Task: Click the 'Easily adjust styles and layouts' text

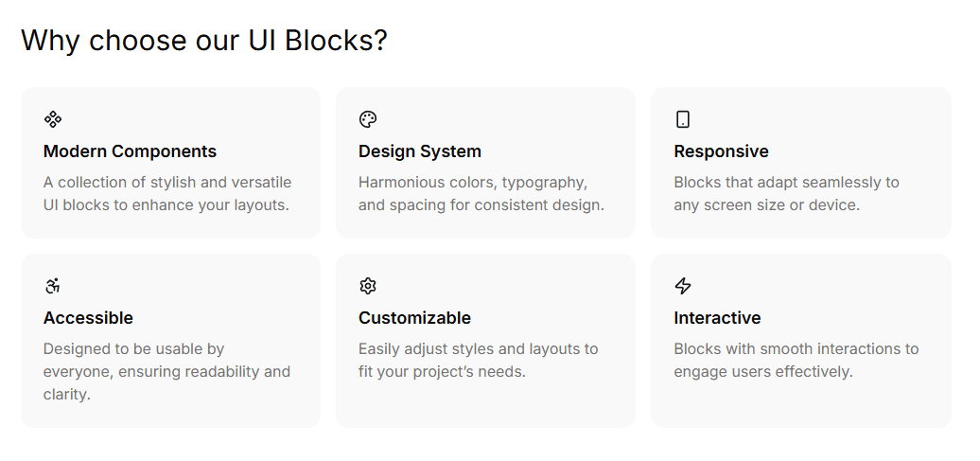Action: (478, 348)
